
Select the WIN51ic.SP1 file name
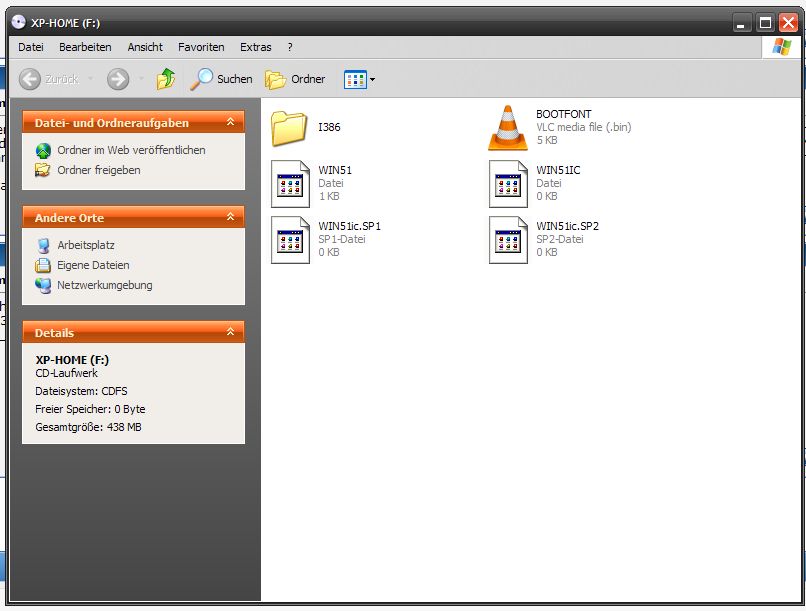point(350,226)
